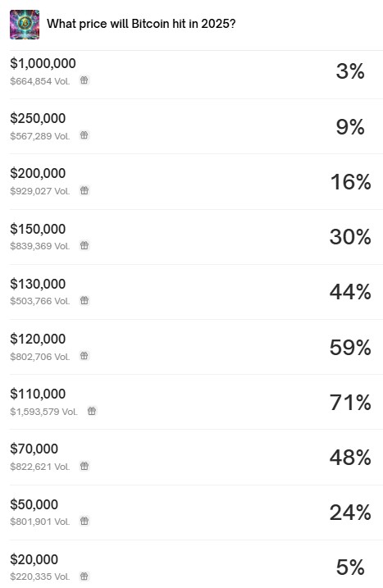The width and height of the screenshot is (383, 588).
Task: Click the 48% probability for $70,000
Action: (x=350, y=458)
